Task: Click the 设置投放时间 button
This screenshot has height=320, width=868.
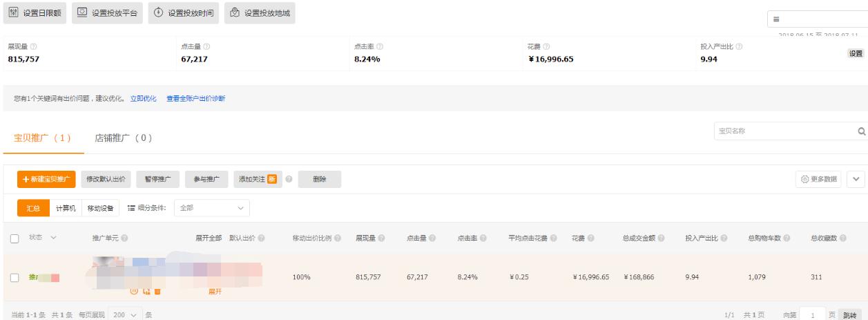Action: click(x=183, y=13)
